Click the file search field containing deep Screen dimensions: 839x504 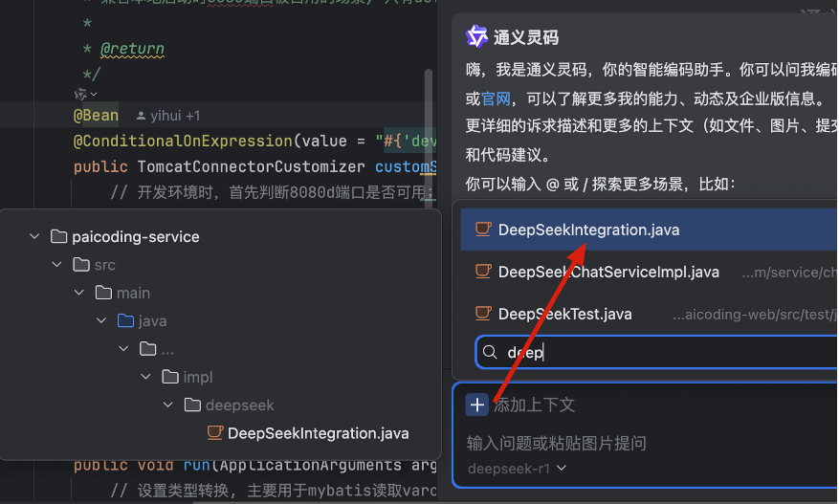tap(656, 352)
